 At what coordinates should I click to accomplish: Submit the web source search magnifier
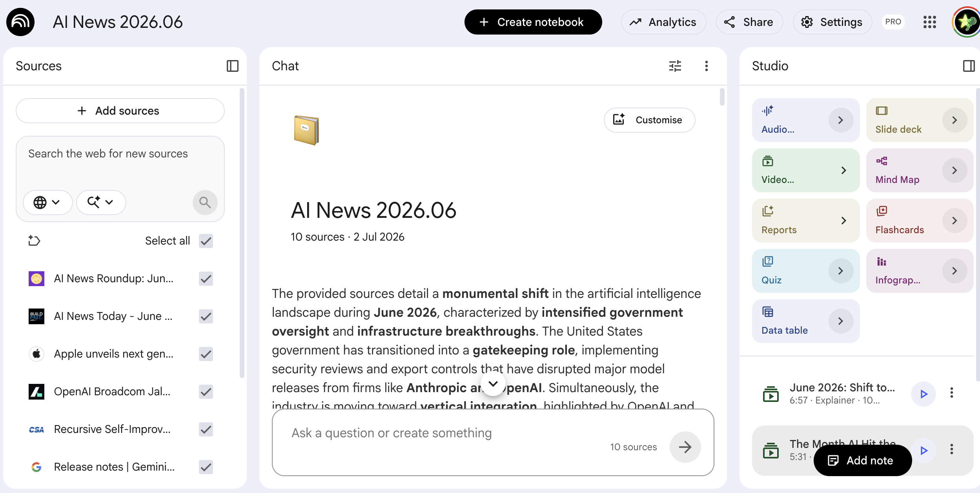click(205, 203)
